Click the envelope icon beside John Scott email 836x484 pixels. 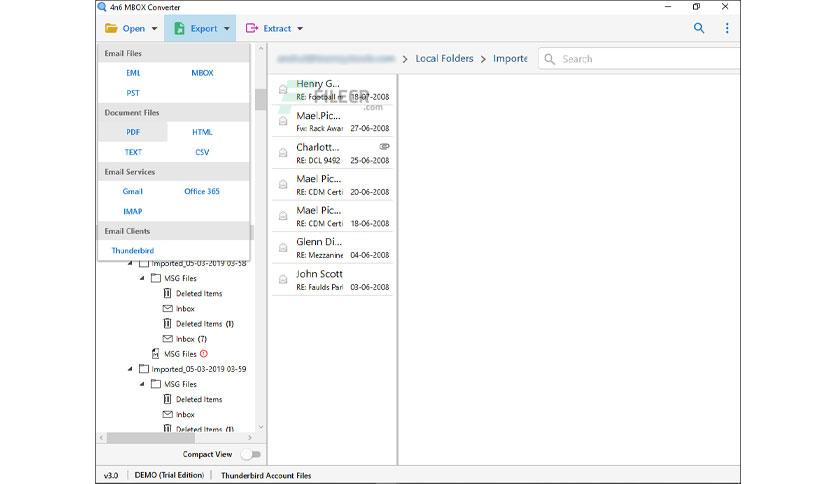283,279
